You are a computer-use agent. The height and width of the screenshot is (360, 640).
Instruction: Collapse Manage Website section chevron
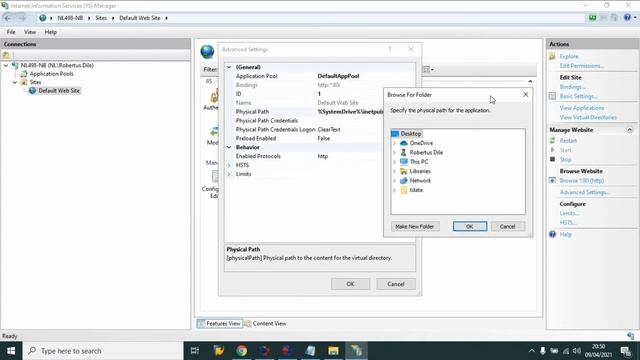click(x=629, y=130)
